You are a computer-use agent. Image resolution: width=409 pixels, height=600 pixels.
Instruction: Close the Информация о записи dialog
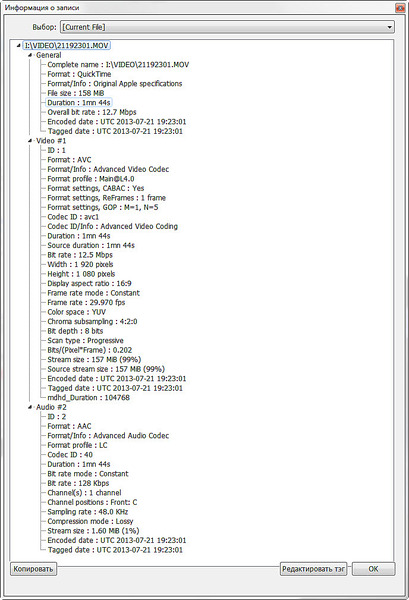[400, 8]
